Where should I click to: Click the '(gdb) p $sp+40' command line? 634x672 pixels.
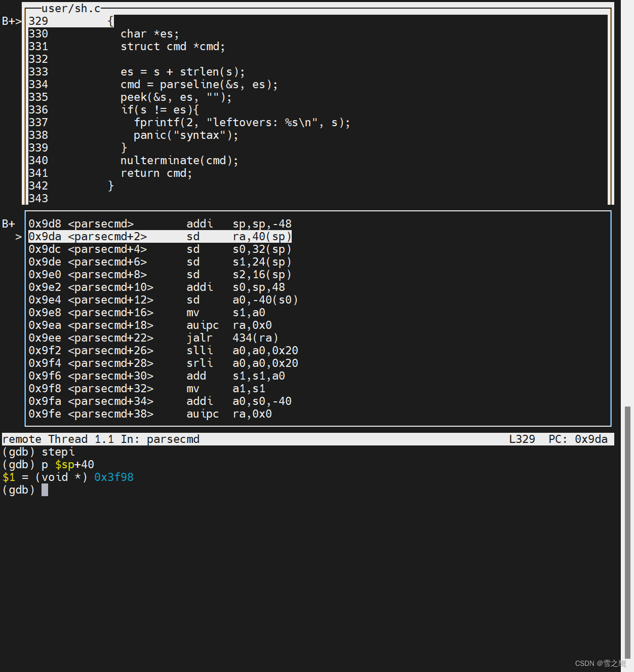click(48, 465)
